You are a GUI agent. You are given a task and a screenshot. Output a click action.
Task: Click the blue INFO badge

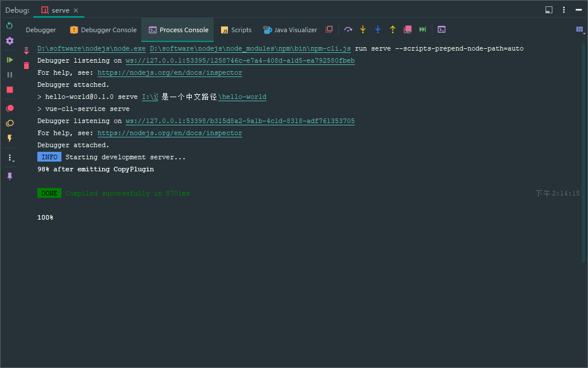49,157
